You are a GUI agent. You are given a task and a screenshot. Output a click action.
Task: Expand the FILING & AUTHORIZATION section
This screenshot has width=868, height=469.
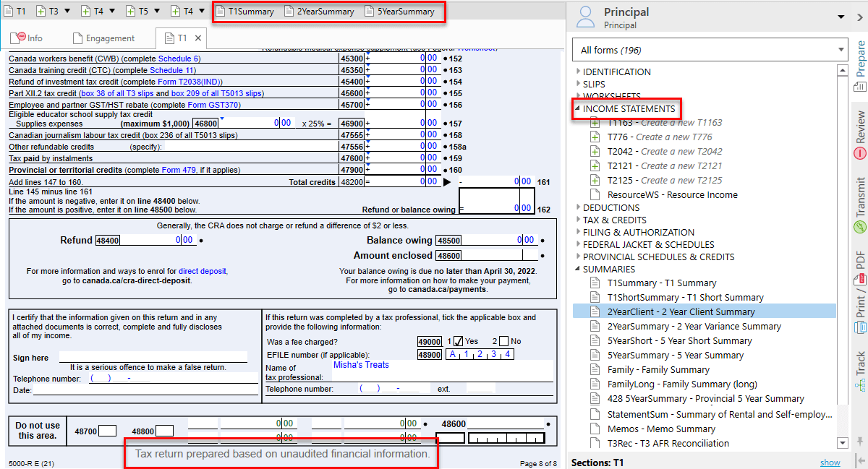578,232
